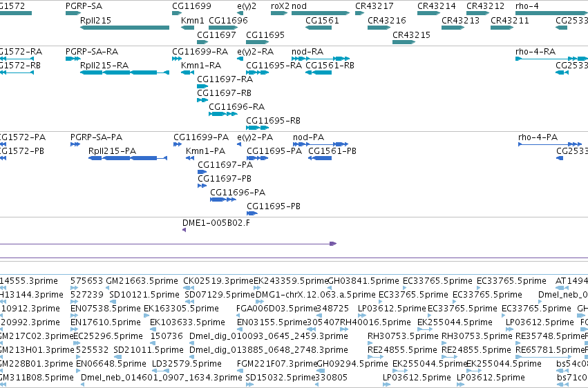The image size is (588, 388).
Task: Select the Kmn1-RA transcript label
Action: [201, 65]
